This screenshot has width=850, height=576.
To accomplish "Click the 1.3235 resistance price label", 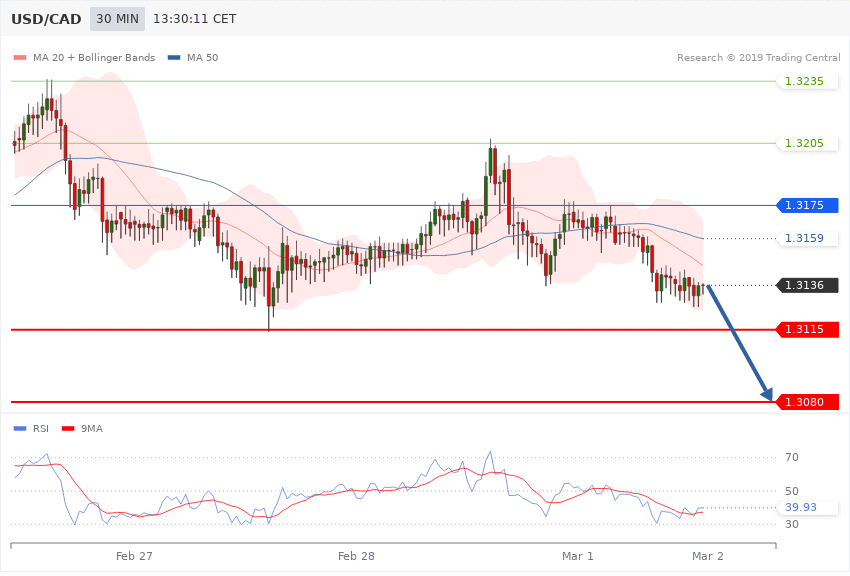I will pos(808,81).
